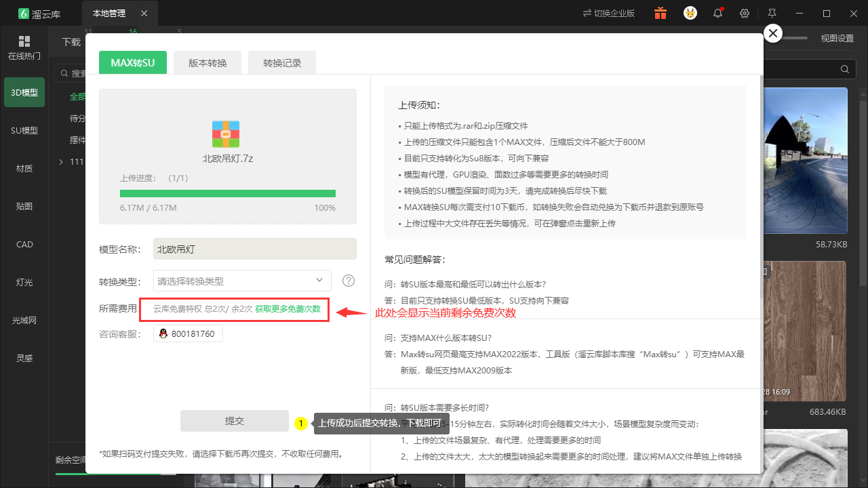
Task: Open the 转换类型 dropdown
Action: coord(242,281)
